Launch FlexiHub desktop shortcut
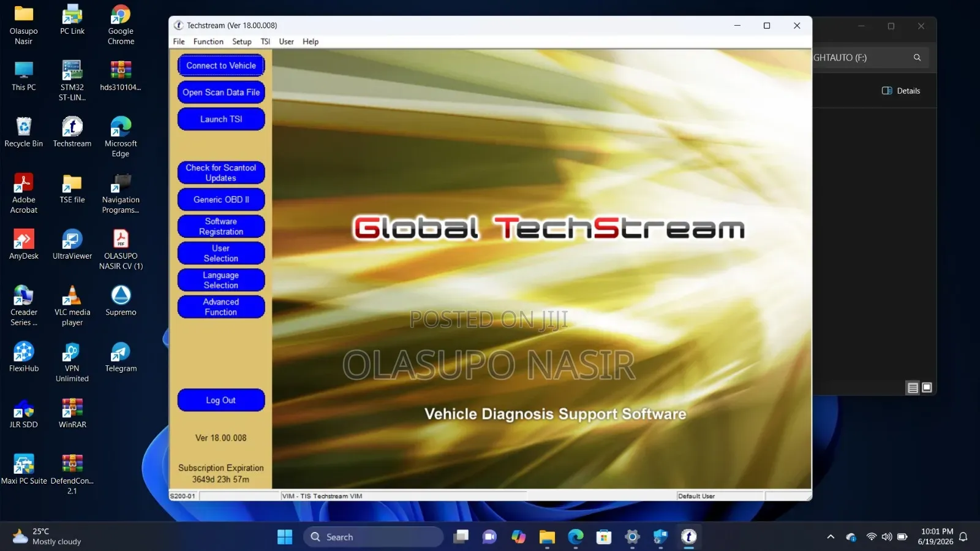 [23, 357]
